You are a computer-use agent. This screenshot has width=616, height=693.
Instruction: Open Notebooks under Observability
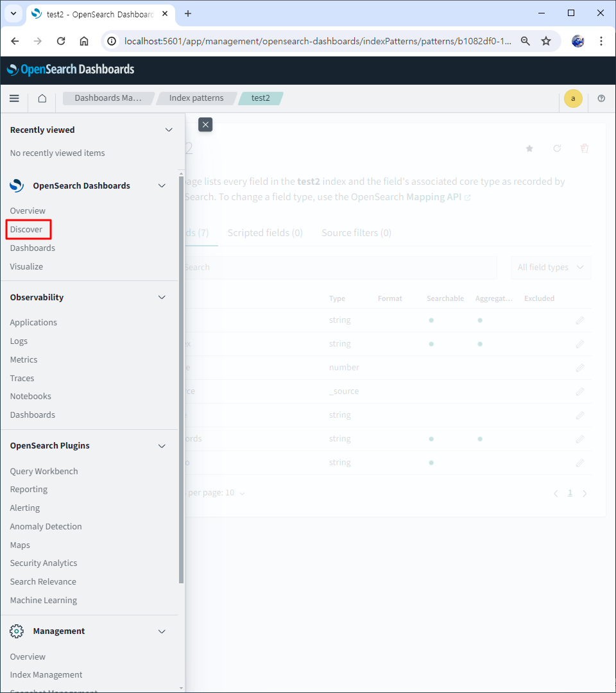pos(31,397)
